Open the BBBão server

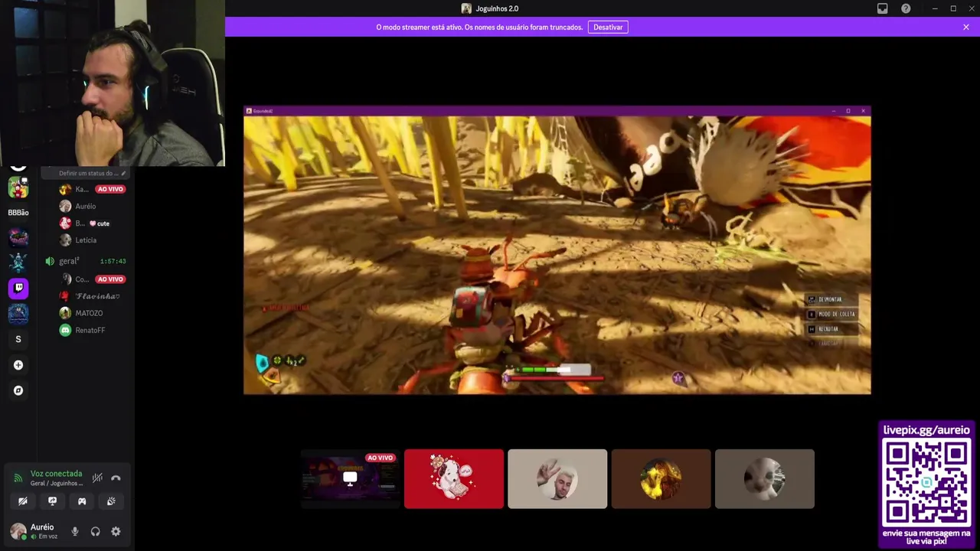(18, 213)
